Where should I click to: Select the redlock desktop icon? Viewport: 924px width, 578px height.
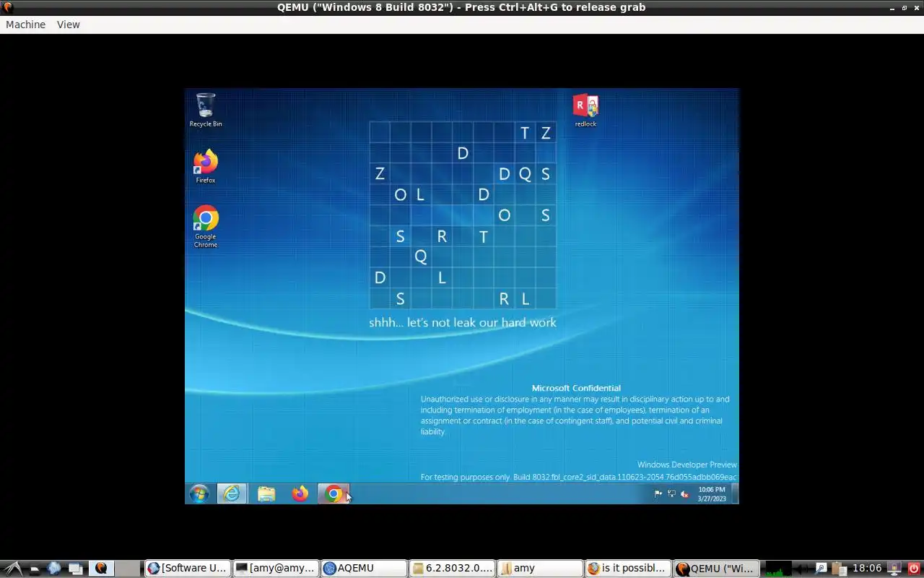[585, 111]
